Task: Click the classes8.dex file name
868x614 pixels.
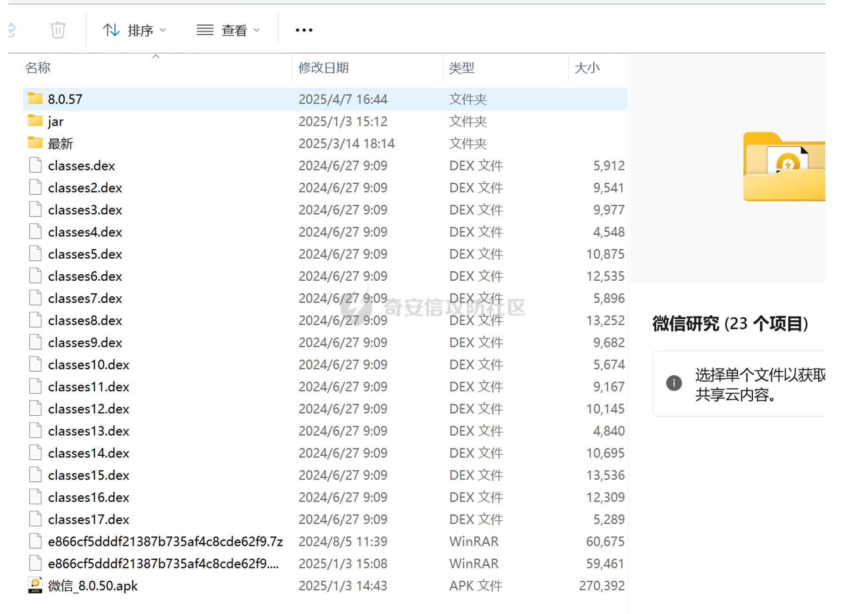Action: point(85,321)
